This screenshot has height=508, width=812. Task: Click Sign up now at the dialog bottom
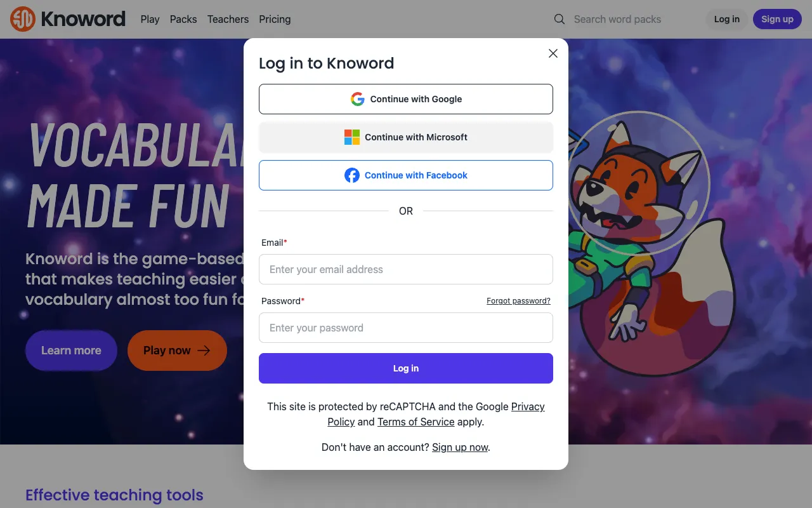click(x=459, y=447)
